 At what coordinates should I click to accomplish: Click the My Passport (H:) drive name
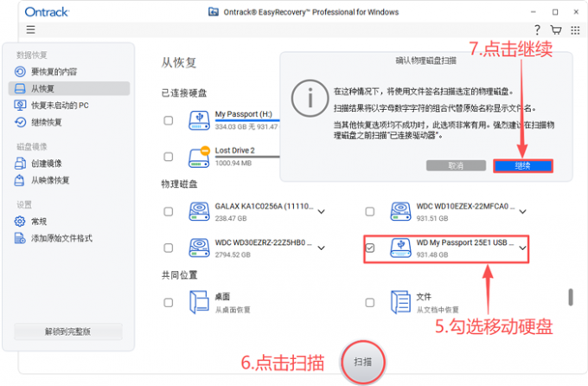(x=243, y=114)
